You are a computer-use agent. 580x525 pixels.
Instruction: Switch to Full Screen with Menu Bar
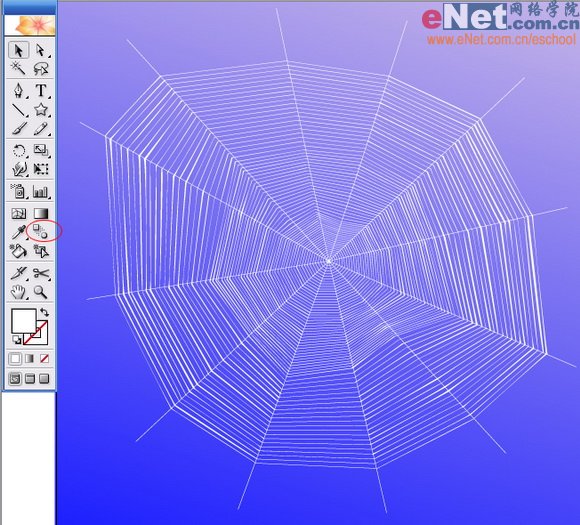click(30, 379)
